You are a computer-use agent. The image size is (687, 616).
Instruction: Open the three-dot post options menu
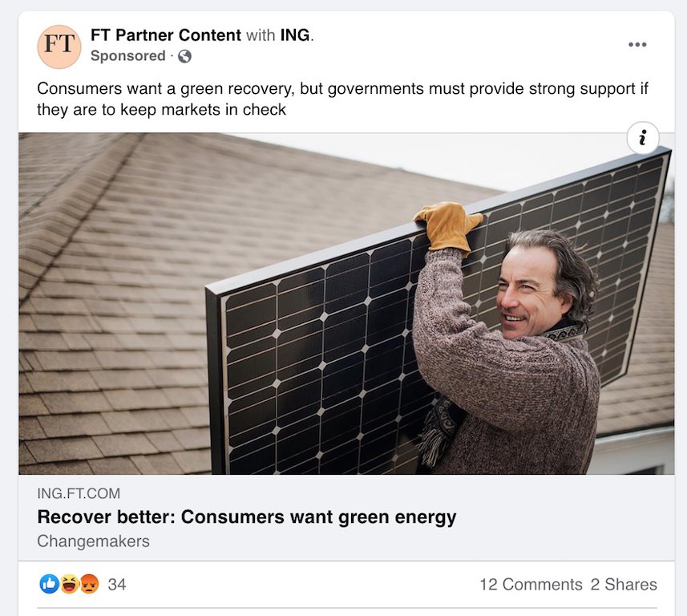coord(637,44)
